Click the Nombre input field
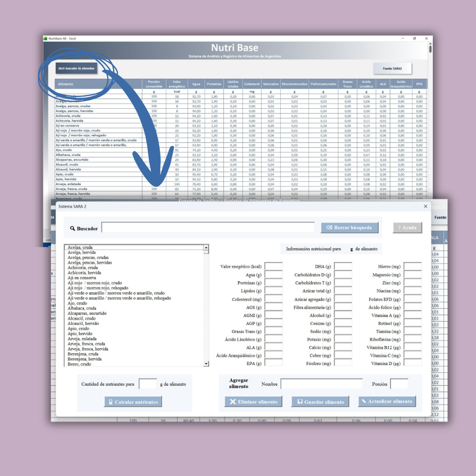 point(321,384)
